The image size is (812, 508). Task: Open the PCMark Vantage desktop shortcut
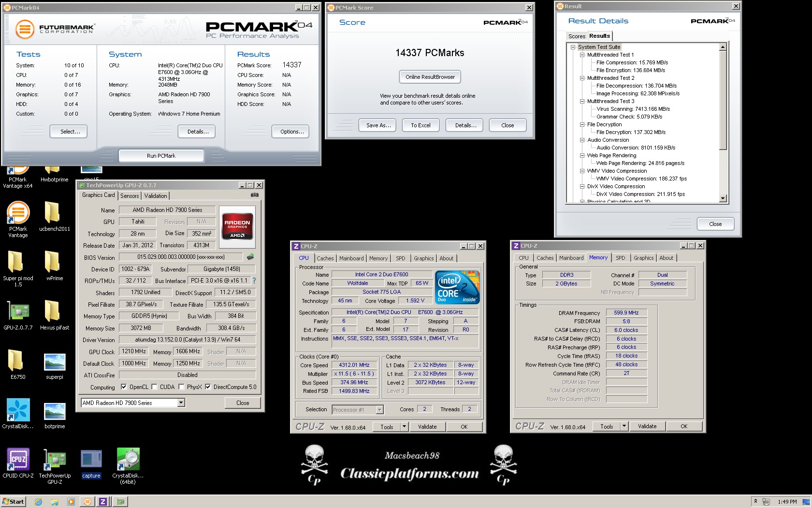pyautogui.click(x=18, y=220)
